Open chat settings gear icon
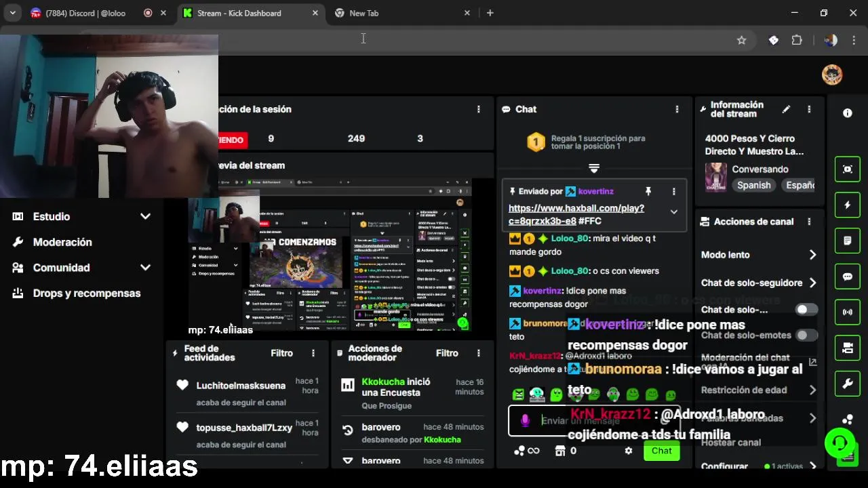The width and height of the screenshot is (868, 488). point(629,451)
